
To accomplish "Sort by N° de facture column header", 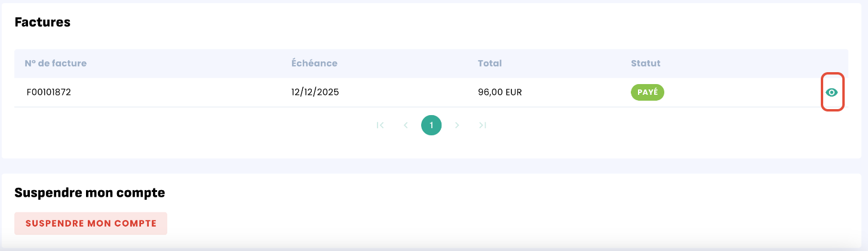I will [56, 63].
